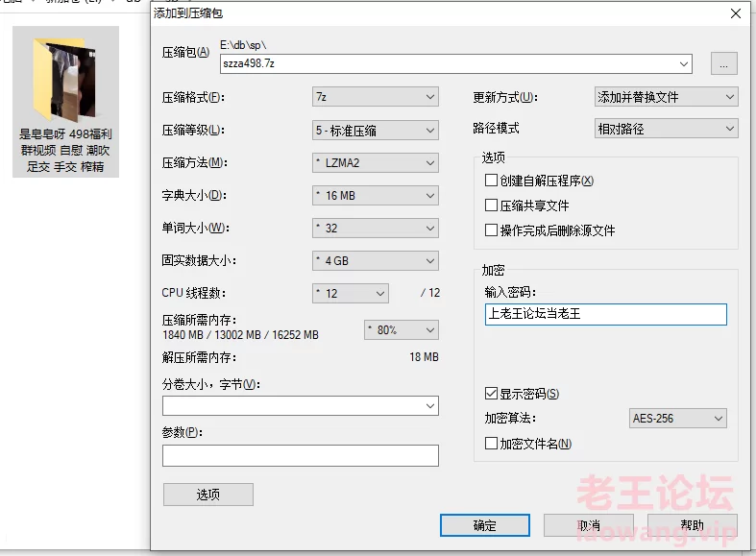Screen dimensions: 756x556
Task: Click the "/ 12" thread count text
Action: [430, 293]
